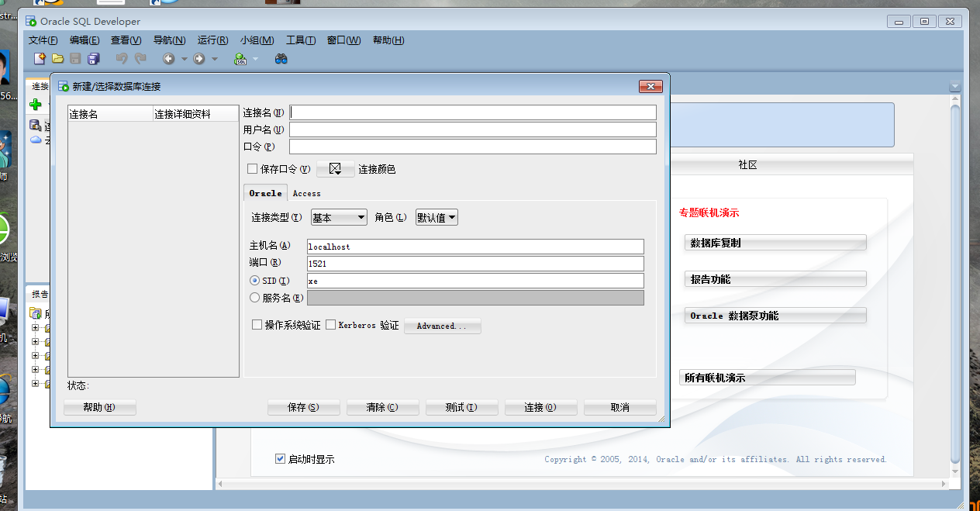Go forward with the right-arrow toolbar icon
This screenshot has width=980, height=511.
pyautogui.click(x=199, y=58)
